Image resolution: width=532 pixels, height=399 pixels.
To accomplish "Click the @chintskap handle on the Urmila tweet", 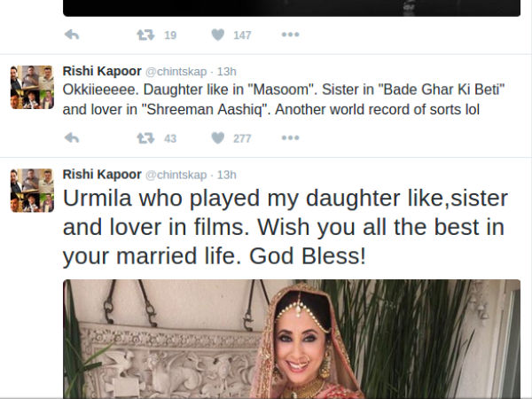I will (177, 174).
